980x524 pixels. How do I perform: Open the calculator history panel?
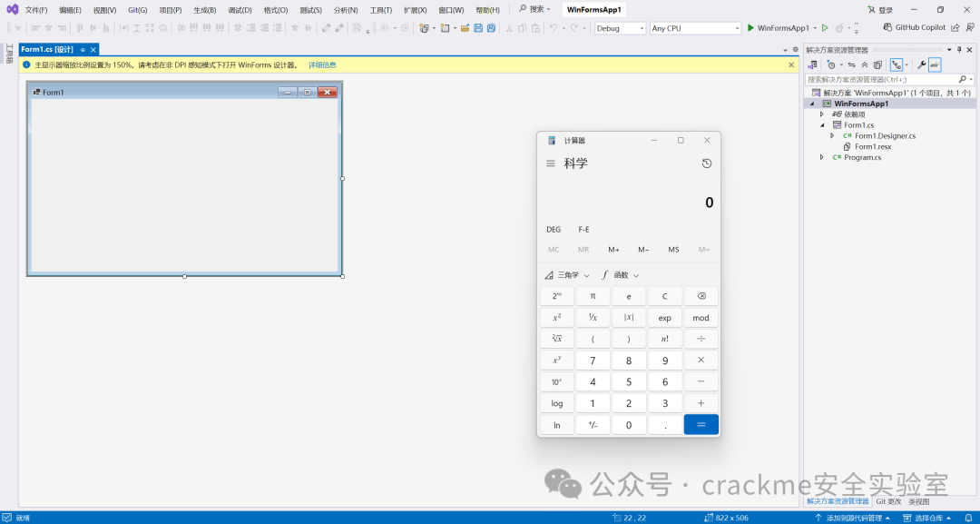click(x=707, y=163)
